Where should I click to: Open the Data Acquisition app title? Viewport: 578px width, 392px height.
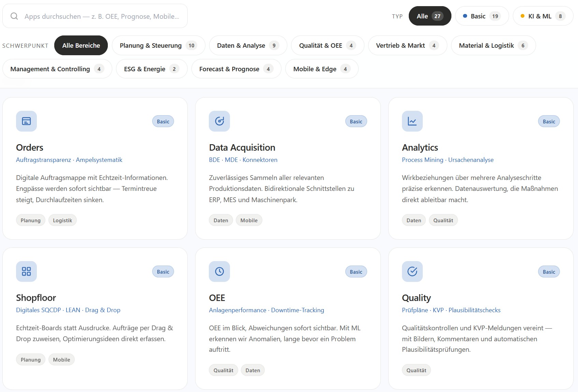point(242,148)
